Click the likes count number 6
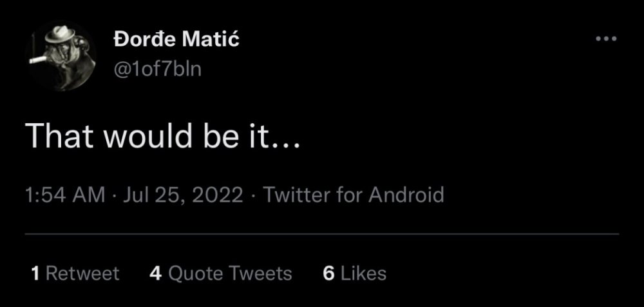The image size is (644, 307). (328, 273)
